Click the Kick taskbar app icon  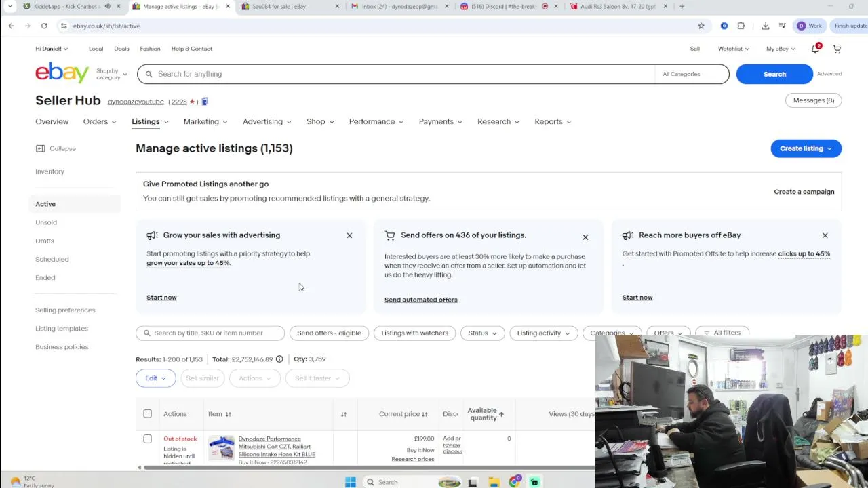tap(534, 482)
